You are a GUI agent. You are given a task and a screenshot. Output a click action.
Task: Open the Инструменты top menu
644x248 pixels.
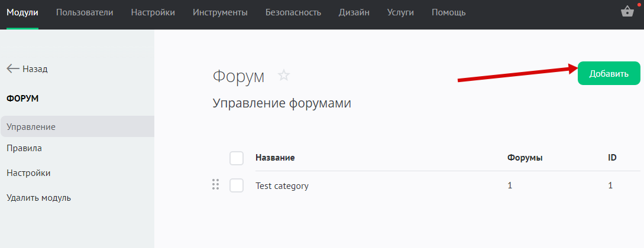click(x=220, y=12)
